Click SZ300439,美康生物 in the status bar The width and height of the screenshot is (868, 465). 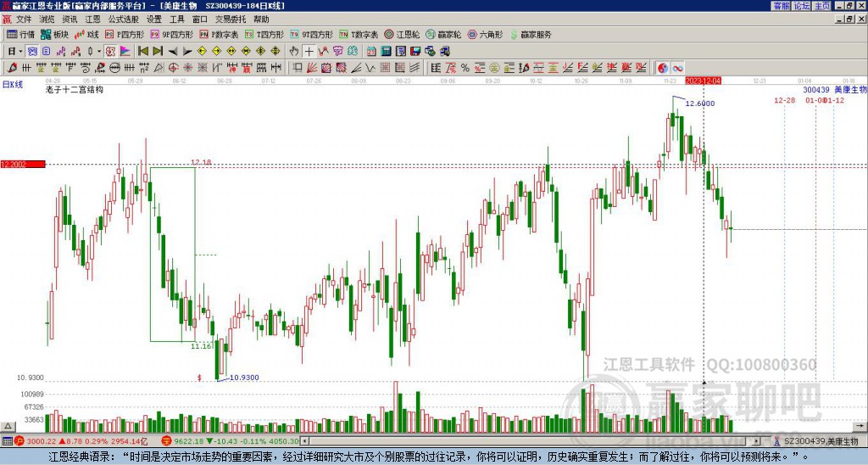point(821,441)
